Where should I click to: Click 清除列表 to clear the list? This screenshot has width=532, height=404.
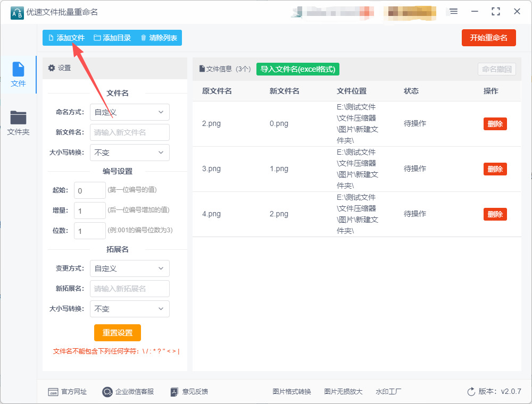(159, 38)
